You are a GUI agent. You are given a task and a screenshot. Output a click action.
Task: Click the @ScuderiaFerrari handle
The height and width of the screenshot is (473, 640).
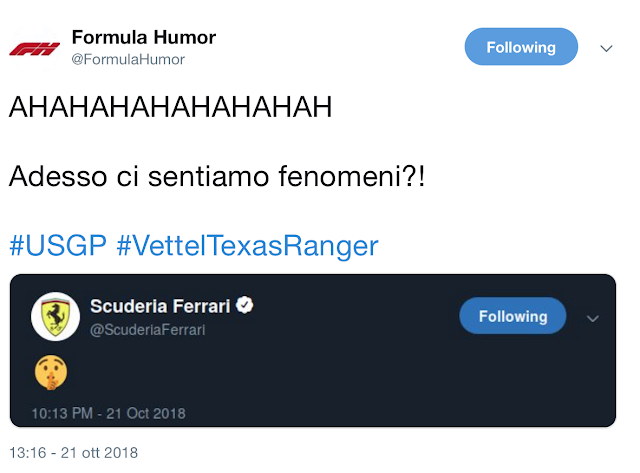[148, 328]
